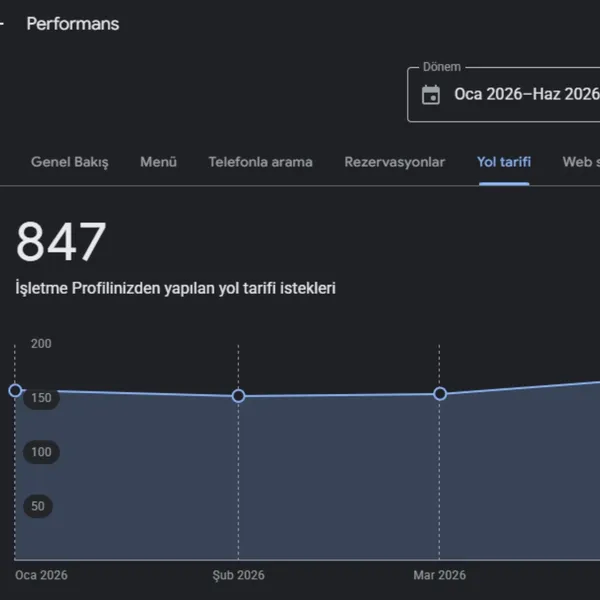
Task: Click the 50 axis label chip
Action: (38, 506)
